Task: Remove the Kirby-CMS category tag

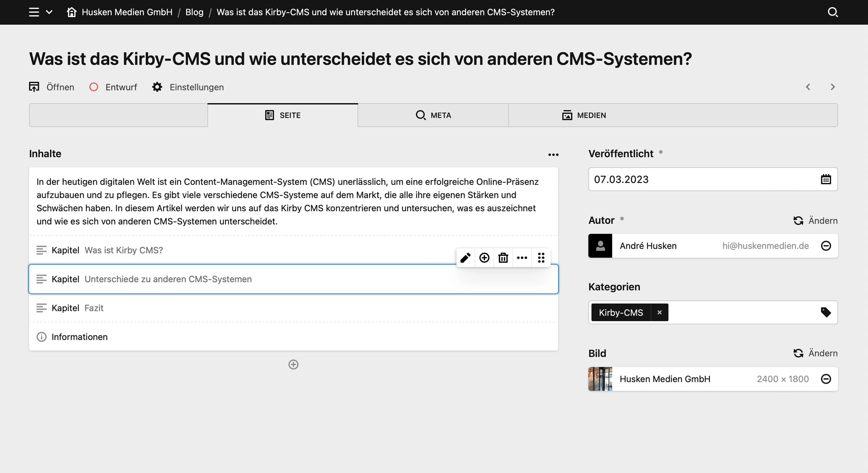Action: (659, 312)
